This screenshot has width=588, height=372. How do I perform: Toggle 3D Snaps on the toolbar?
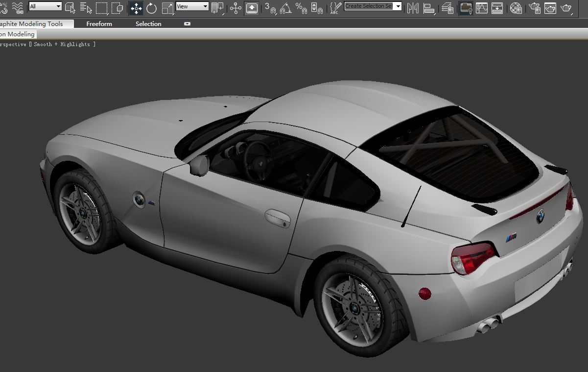270,8
